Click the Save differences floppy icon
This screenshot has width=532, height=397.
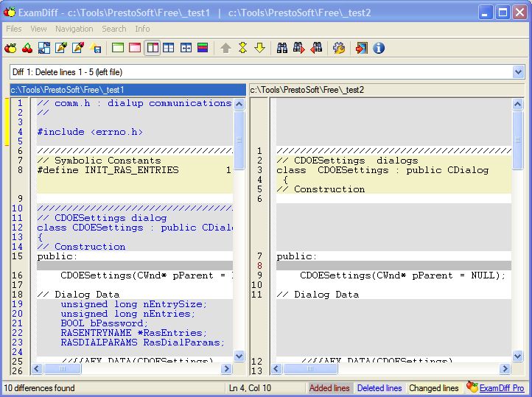pyautogui.click(x=95, y=48)
